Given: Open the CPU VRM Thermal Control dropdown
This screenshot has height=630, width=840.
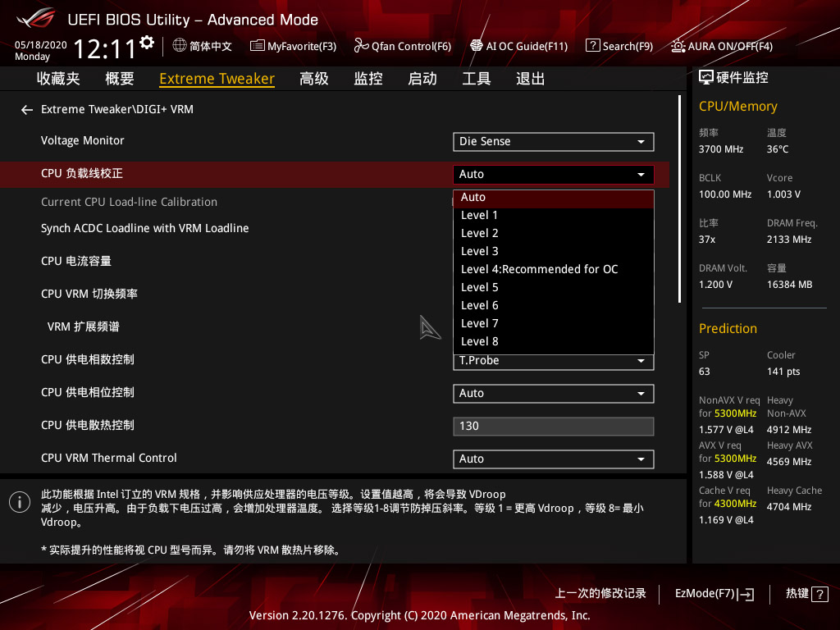Looking at the screenshot, I should click(553, 459).
